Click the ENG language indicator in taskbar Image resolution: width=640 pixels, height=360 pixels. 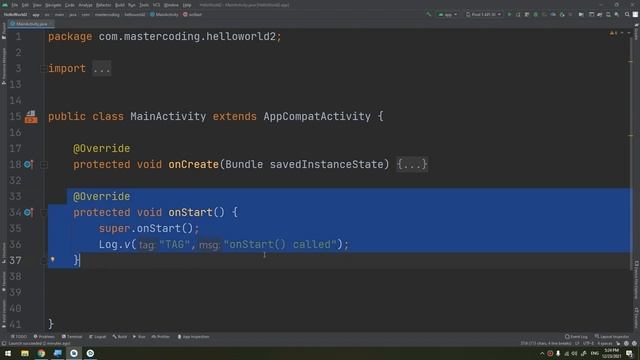(594, 353)
